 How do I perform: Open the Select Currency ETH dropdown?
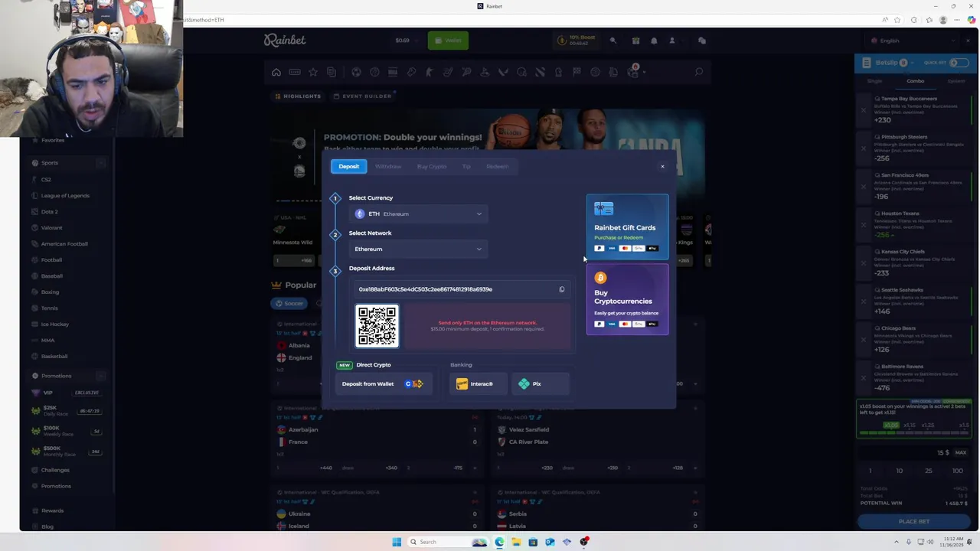[419, 214]
